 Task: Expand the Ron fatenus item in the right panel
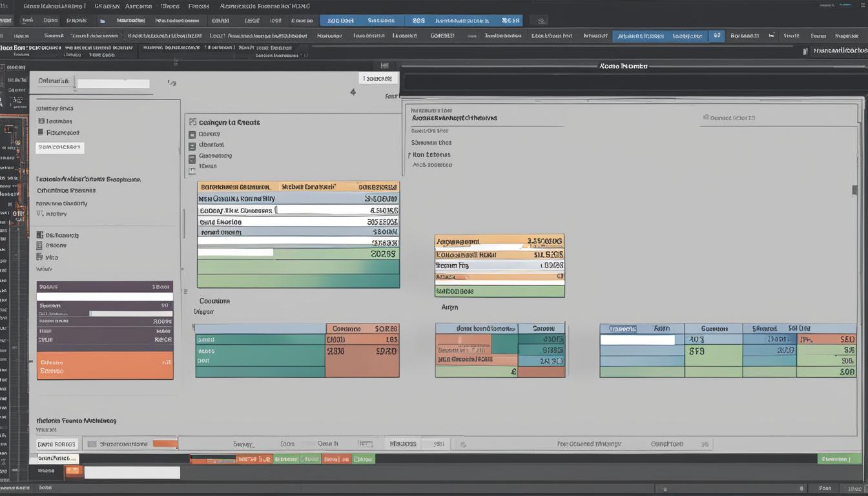tap(409, 155)
